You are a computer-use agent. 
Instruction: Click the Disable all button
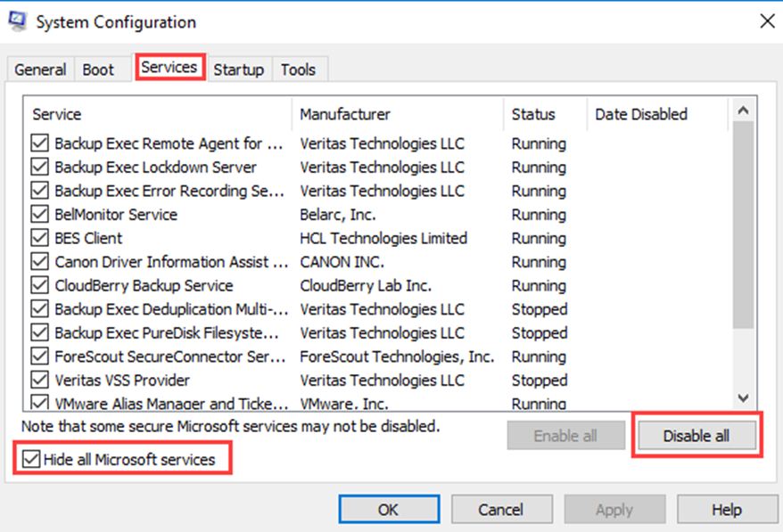point(696,436)
